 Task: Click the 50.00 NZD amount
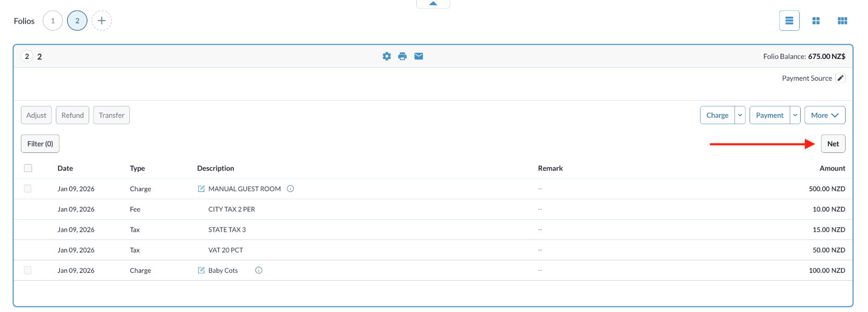click(x=829, y=250)
